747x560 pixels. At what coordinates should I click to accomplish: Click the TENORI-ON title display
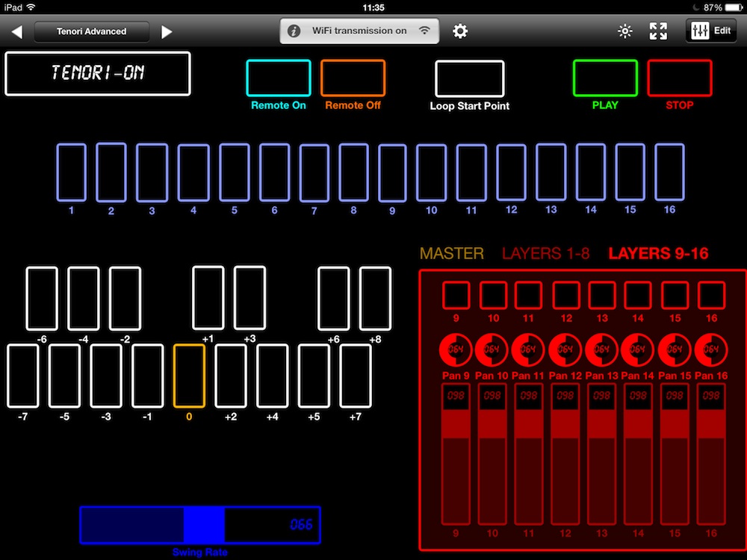98,74
